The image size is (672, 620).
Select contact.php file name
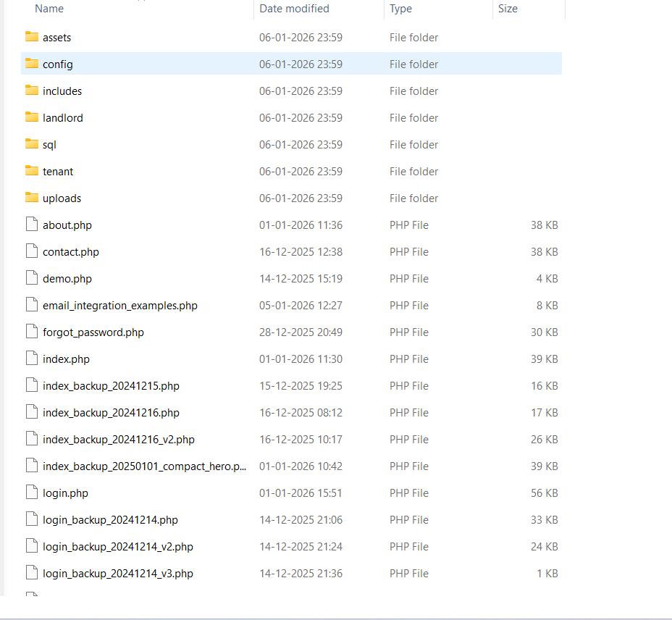pyautogui.click(x=71, y=252)
